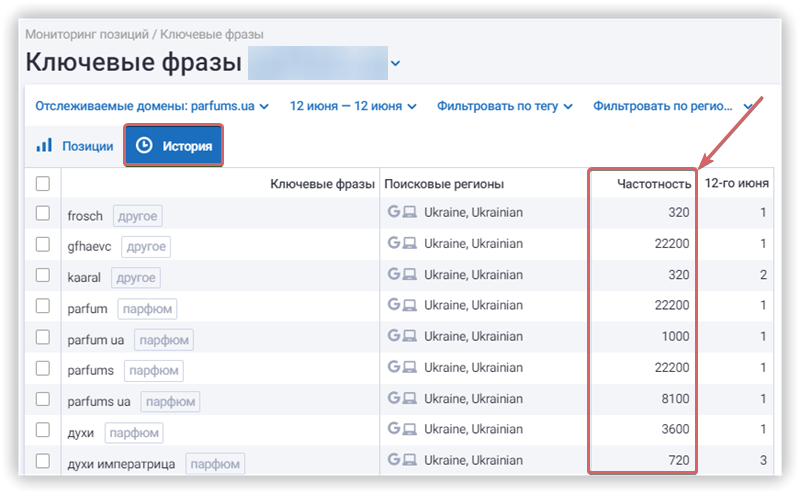Click the Ключевые фразы breadcrumb
800x494 pixels.
[x=212, y=34]
